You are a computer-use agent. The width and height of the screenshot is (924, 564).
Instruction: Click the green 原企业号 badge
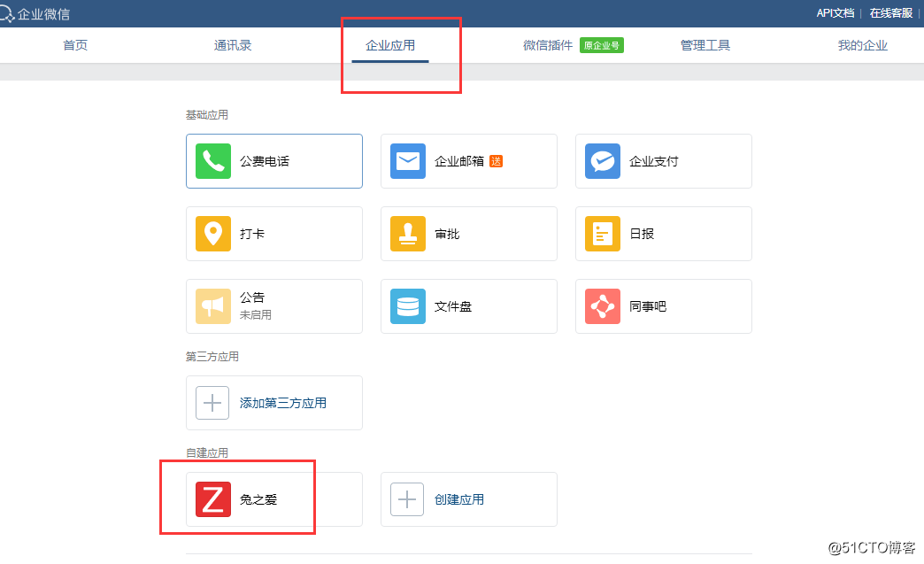602,45
